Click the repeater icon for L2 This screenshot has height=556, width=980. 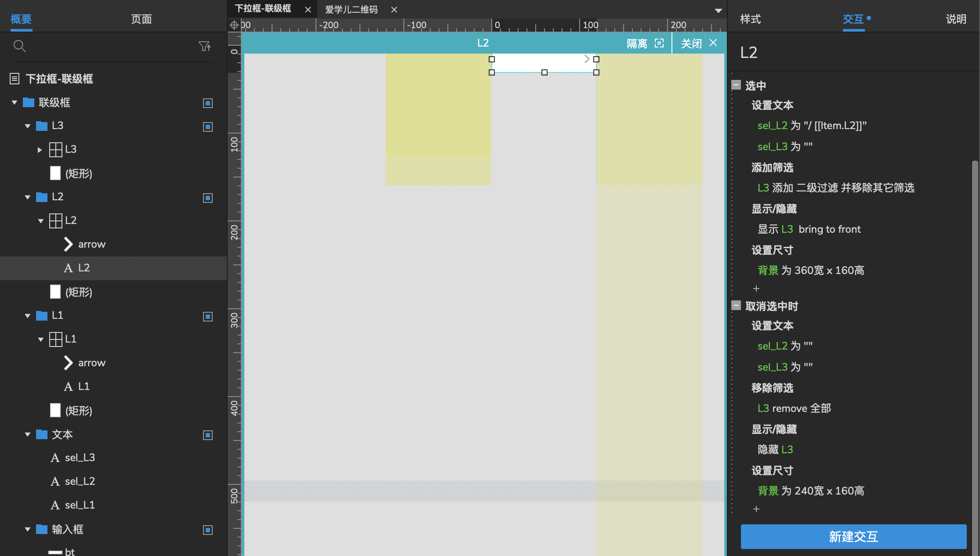click(x=55, y=220)
